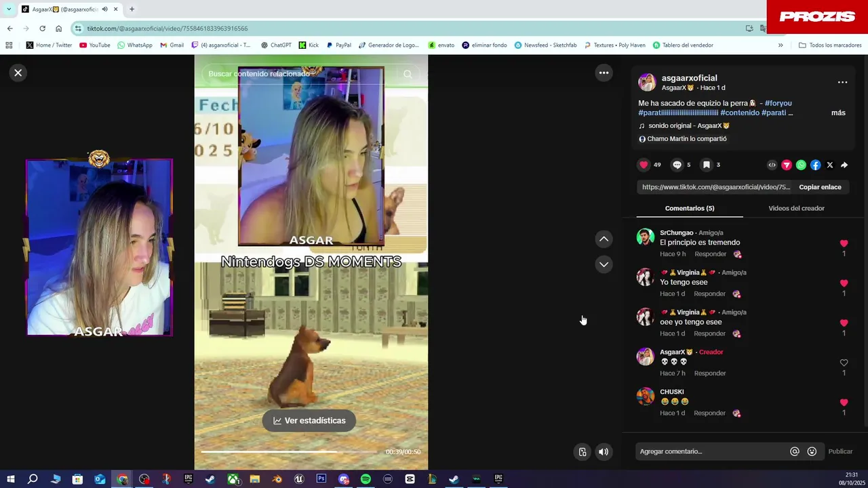868x488 pixels.
Task: Open the ChatGPT bookmark
Action: pyautogui.click(x=276, y=45)
